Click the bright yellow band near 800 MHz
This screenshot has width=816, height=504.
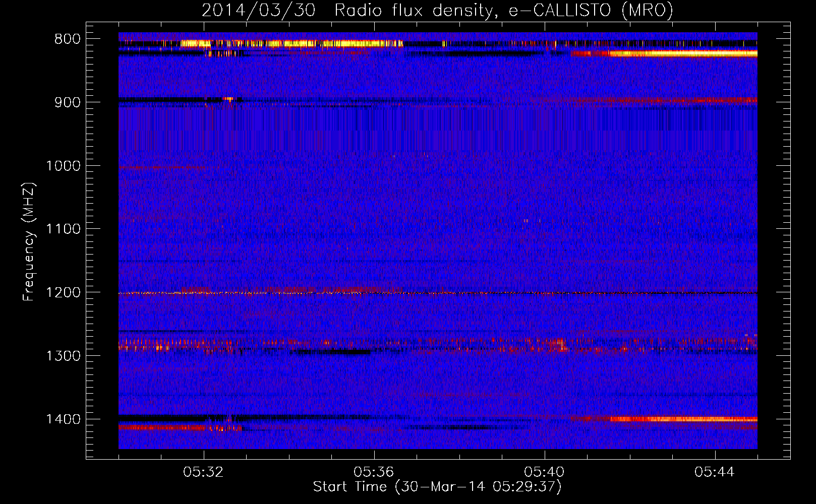pyautogui.click(x=292, y=44)
